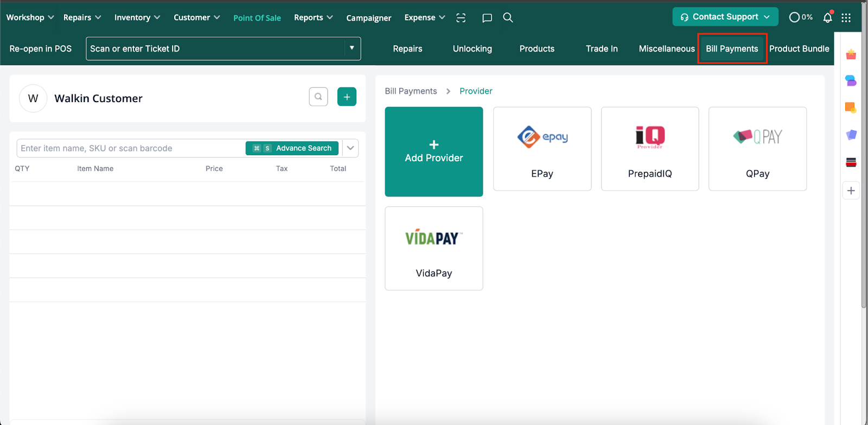
Task: Click the Item Name column header
Action: click(x=95, y=169)
